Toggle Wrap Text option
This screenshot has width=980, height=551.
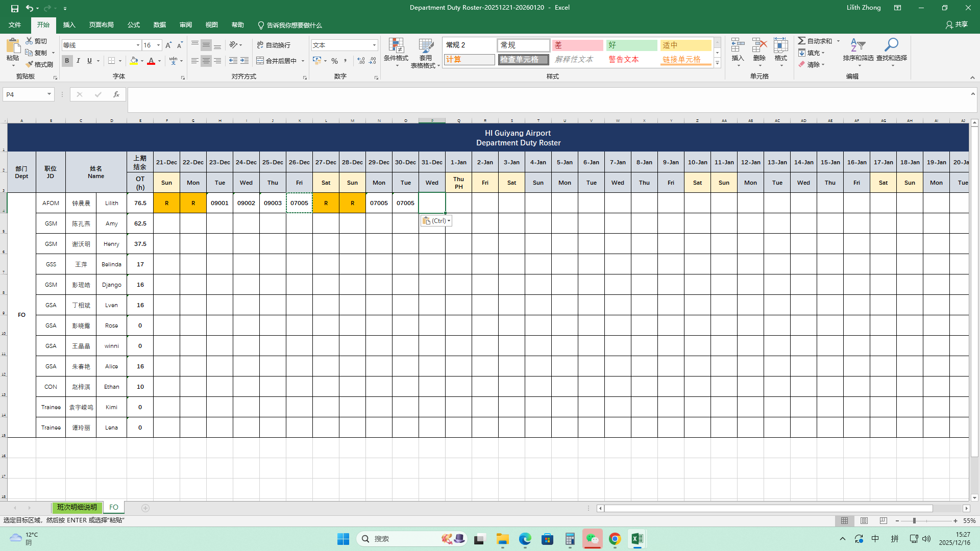coord(274,45)
